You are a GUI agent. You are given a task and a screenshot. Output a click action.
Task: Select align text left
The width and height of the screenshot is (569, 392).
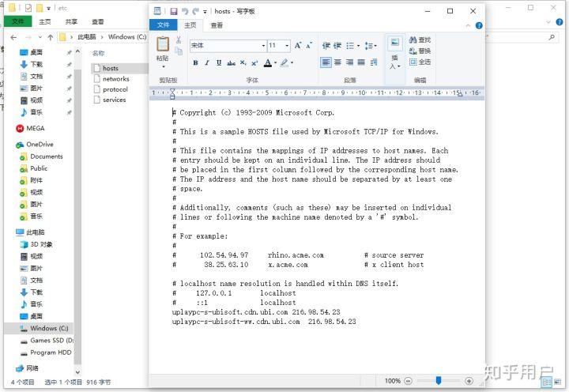click(x=326, y=62)
